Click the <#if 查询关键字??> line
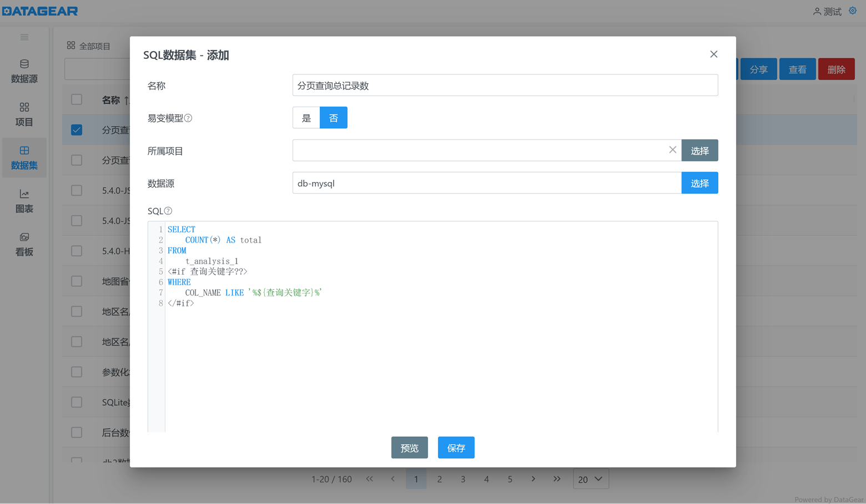The width and height of the screenshot is (866, 504). (x=208, y=271)
